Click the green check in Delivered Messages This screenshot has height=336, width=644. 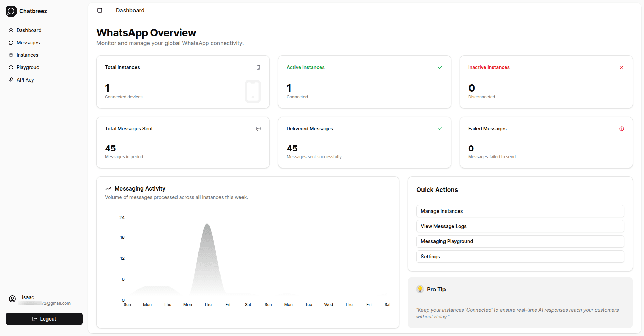[440, 129]
